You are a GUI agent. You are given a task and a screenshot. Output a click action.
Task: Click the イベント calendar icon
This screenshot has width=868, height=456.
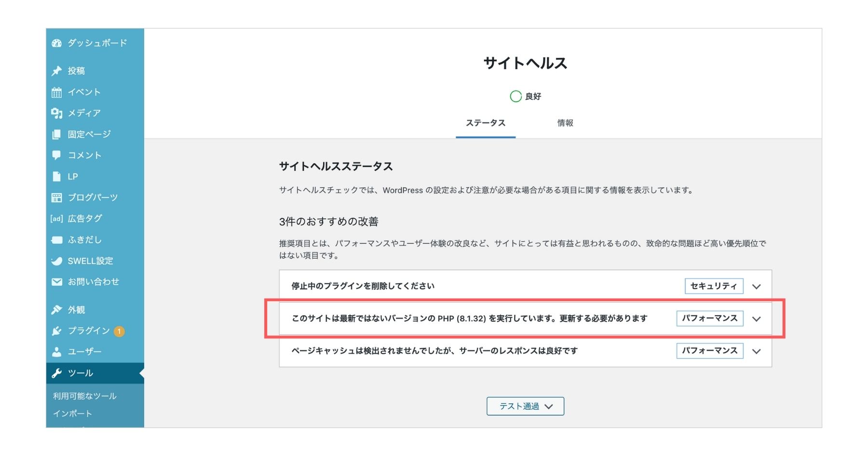pyautogui.click(x=57, y=92)
